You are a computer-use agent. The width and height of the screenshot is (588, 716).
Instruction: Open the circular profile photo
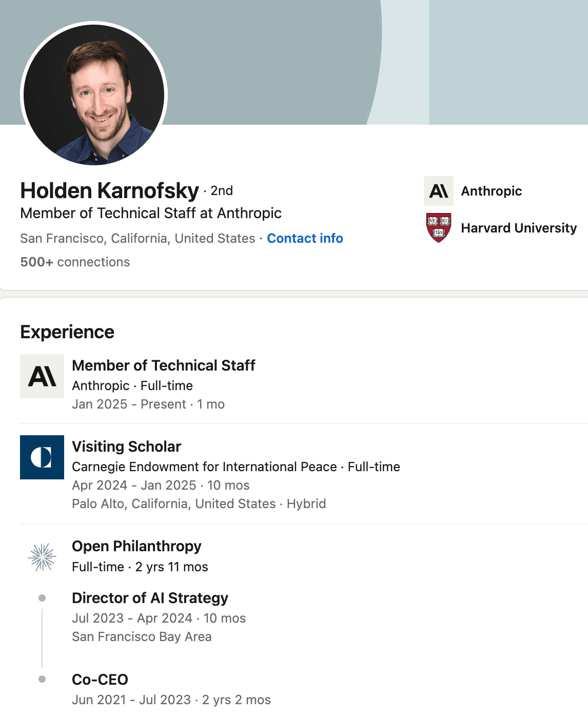click(x=94, y=95)
